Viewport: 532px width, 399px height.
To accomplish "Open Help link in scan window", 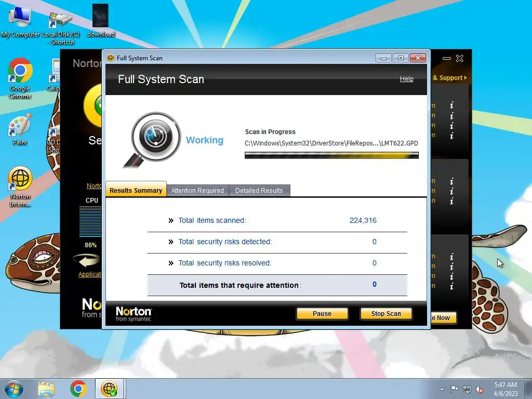I will (406, 79).
